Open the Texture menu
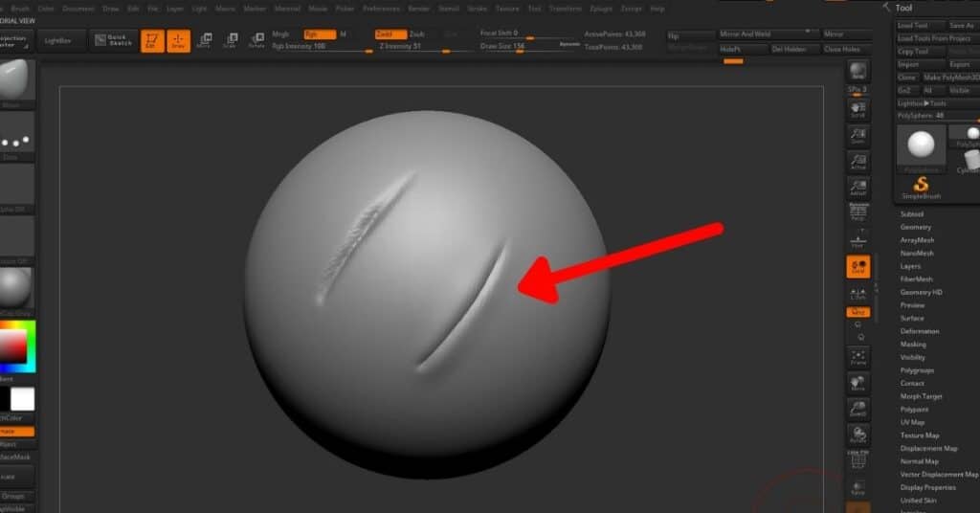 (x=507, y=9)
